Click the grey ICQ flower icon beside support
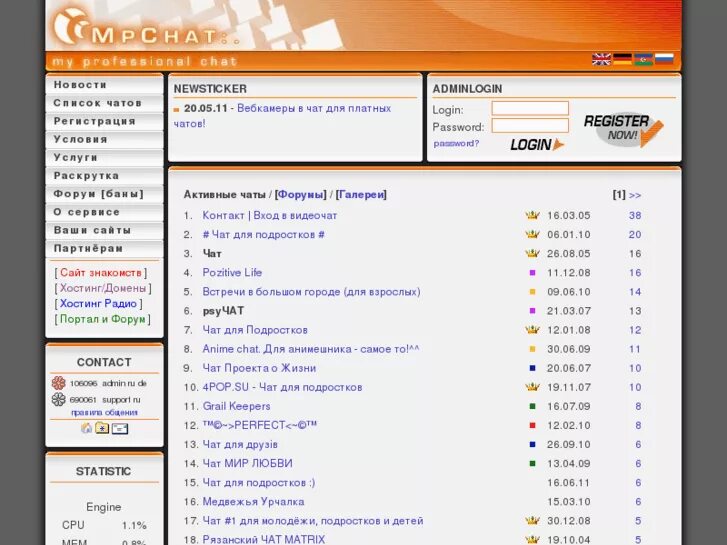The width and height of the screenshot is (727, 545). click(58, 399)
